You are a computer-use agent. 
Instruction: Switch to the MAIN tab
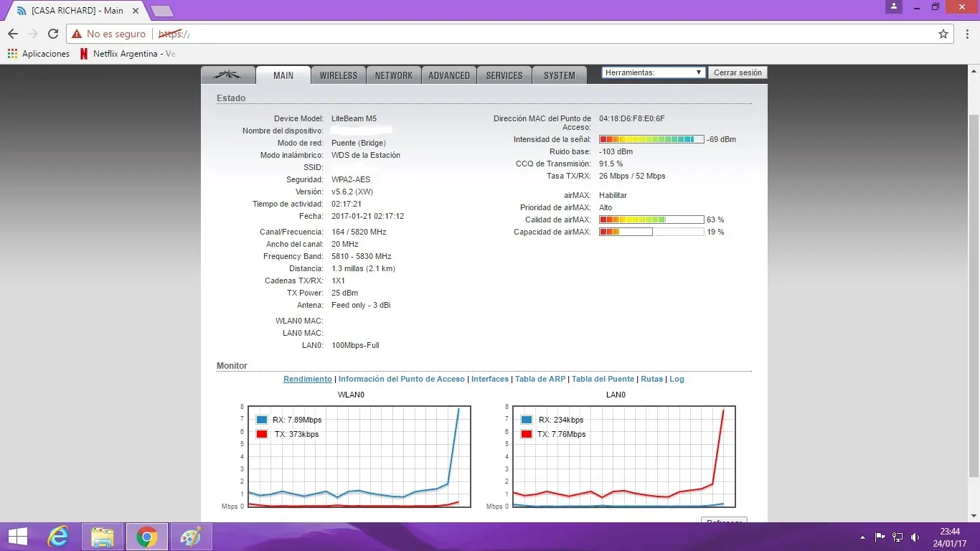click(x=283, y=75)
